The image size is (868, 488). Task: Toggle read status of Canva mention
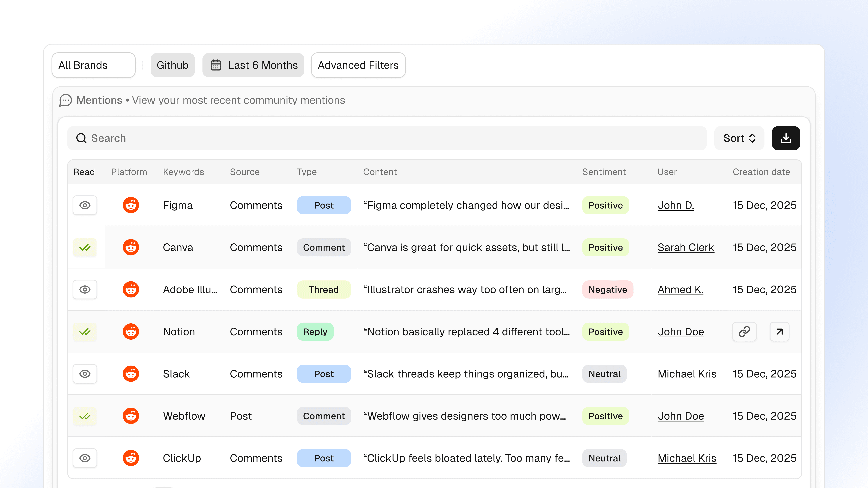(x=85, y=247)
